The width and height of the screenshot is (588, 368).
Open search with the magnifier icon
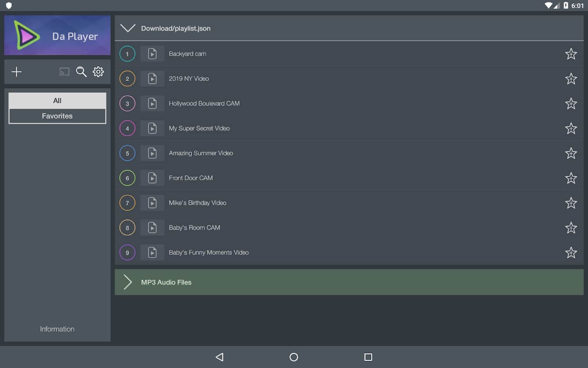[x=81, y=72]
